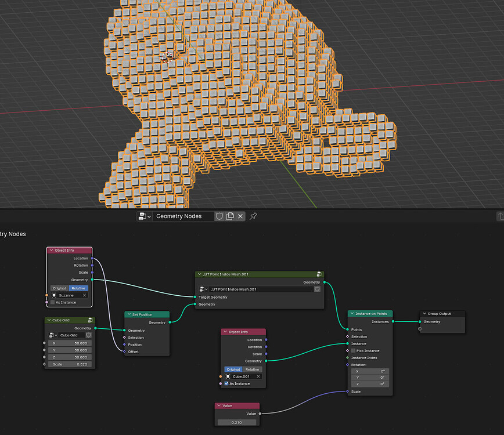Click Rotation Y field on Instance on Points
The width and height of the screenshot is (504, 435).
(370, 378)
